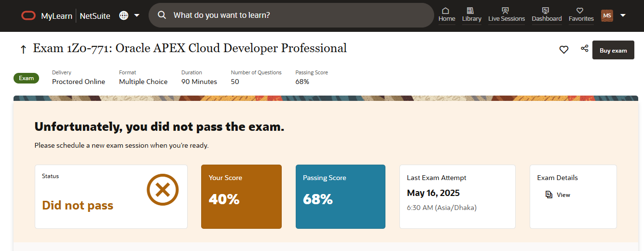Open the Library page
644x251 pixels.
point(471,14)
